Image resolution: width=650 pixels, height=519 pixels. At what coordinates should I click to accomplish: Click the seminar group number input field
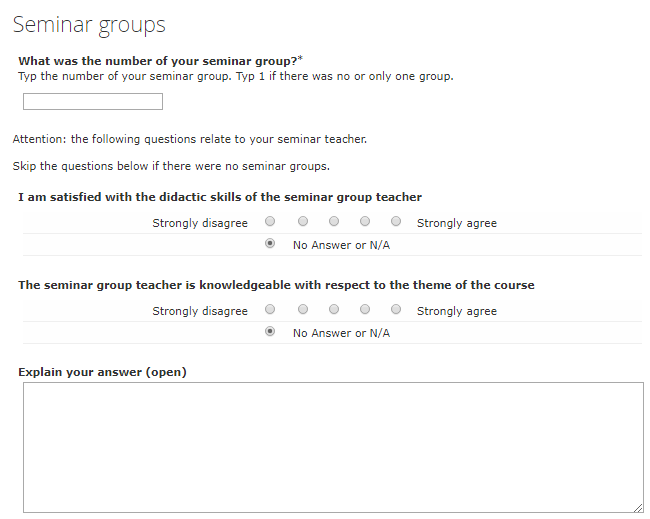click(93, 102)
